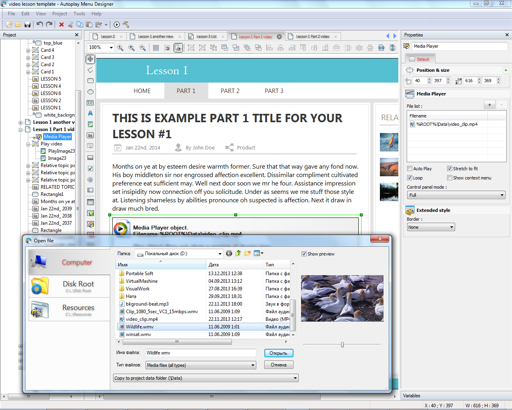Image resolution: width=512 pixels, height=410 pixels.
Task: Click the PART 2 navigation link
Action: [x=230, y=91]
